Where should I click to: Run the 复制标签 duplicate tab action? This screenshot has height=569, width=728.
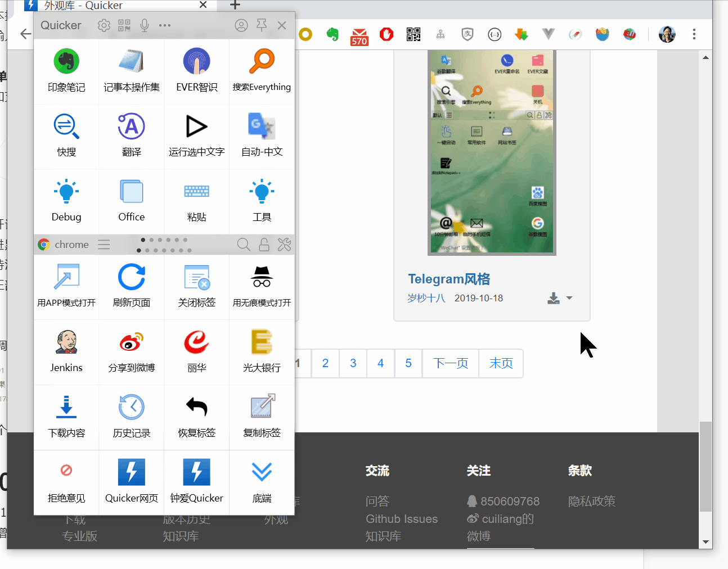[x=262, y=418]
